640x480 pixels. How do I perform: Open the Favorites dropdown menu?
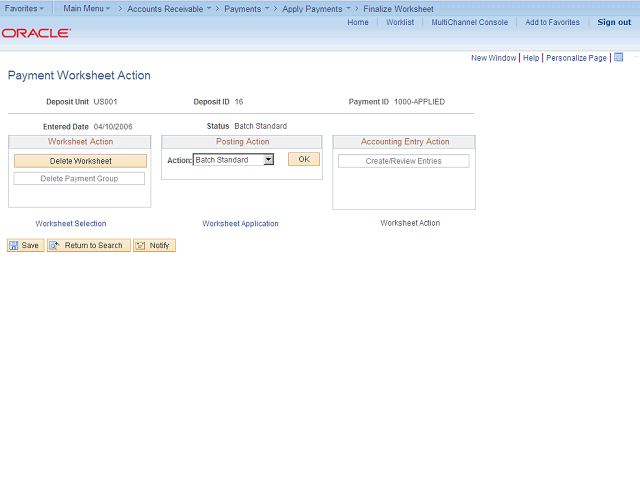coord(24,8)
